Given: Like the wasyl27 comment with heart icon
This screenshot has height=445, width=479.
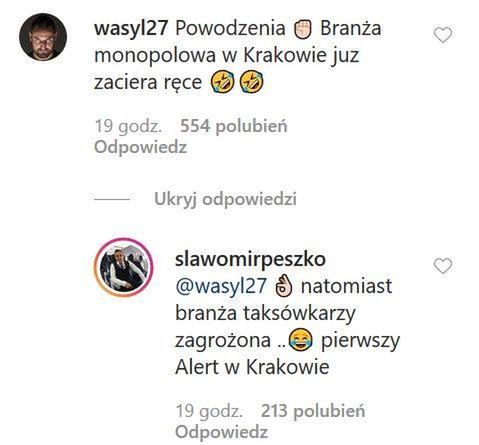Looking at the screenshot, I should (443, 35).
